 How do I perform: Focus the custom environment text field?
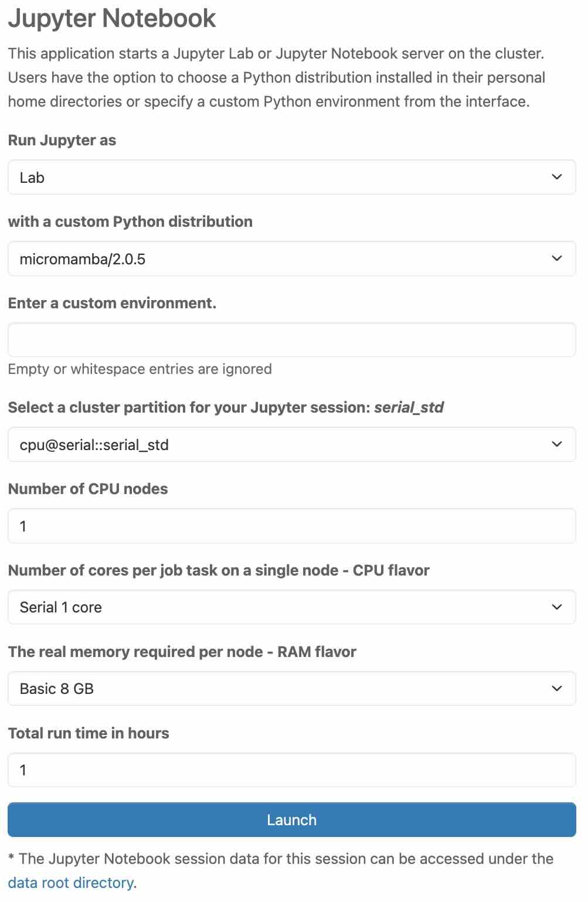(x=291, y=340)
